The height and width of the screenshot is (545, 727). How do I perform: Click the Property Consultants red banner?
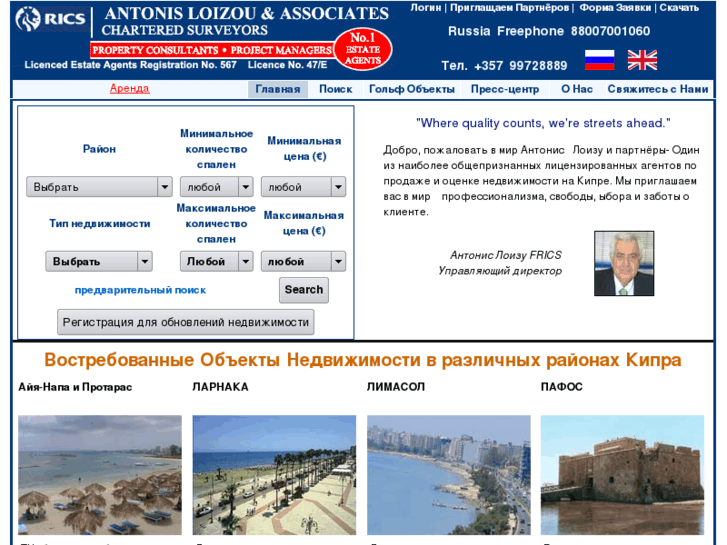pyautogui.click(x=212, y=50)
